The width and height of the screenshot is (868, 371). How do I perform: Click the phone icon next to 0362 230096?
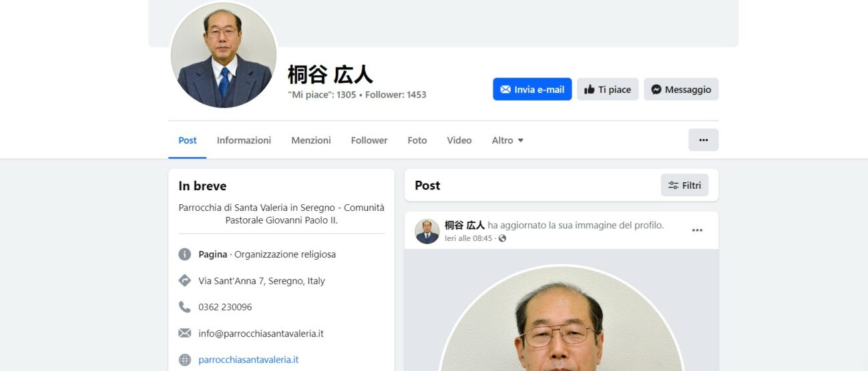[185, 307]
